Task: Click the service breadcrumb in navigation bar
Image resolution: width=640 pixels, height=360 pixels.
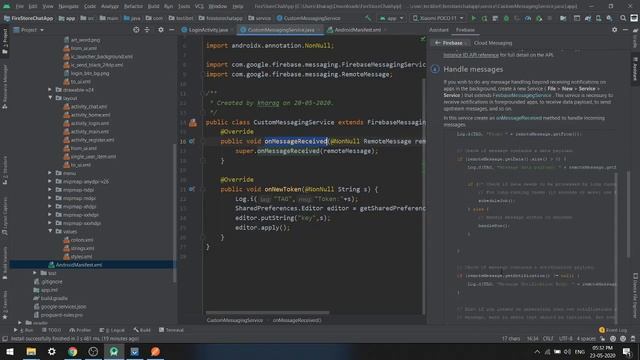Action: 260,18
